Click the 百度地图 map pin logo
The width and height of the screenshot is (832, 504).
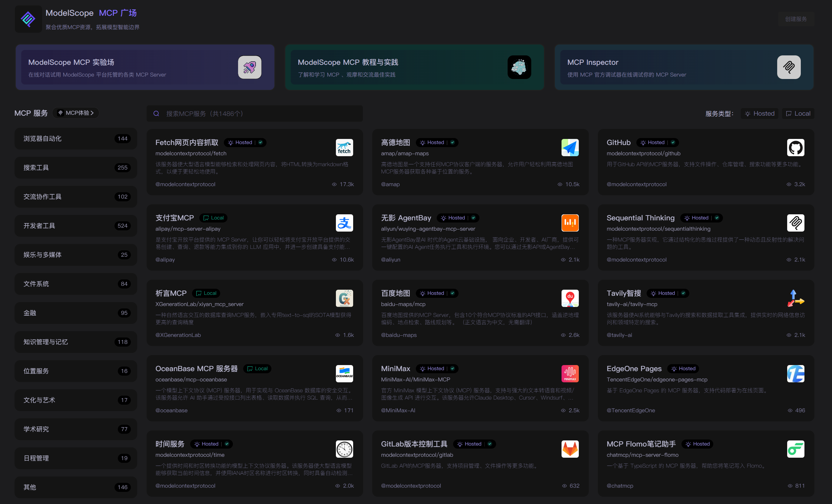click(570, 298)
